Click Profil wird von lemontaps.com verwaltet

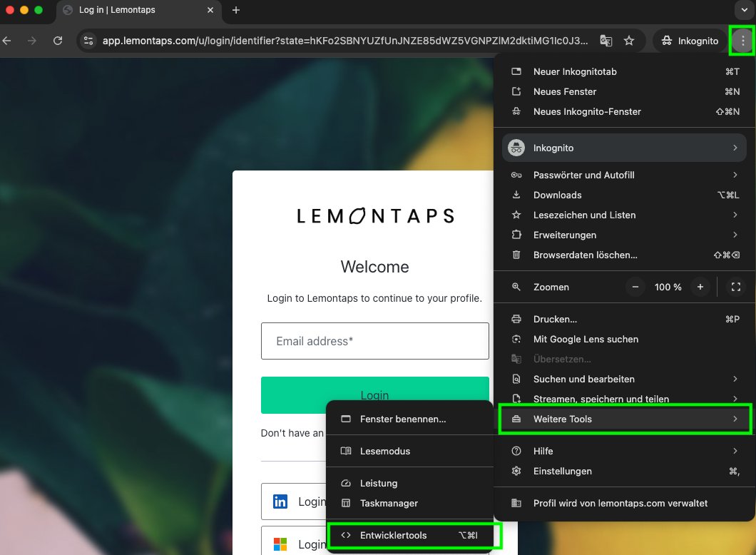[624, 504]
